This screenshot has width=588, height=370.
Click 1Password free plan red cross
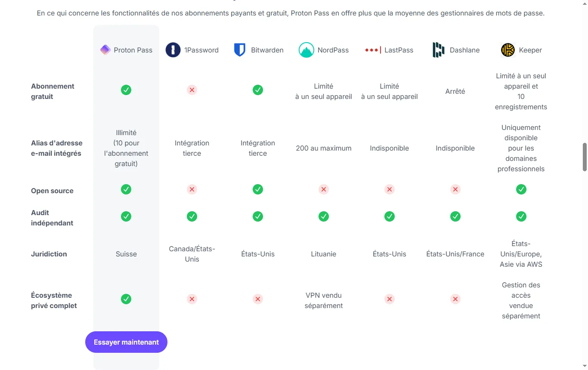(192, 90)
